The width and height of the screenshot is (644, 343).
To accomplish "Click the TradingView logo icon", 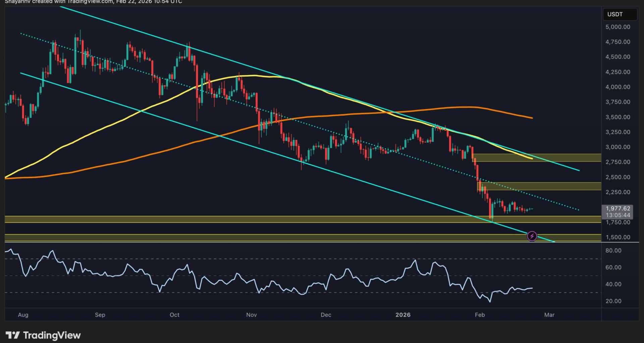I will (12, 335).
